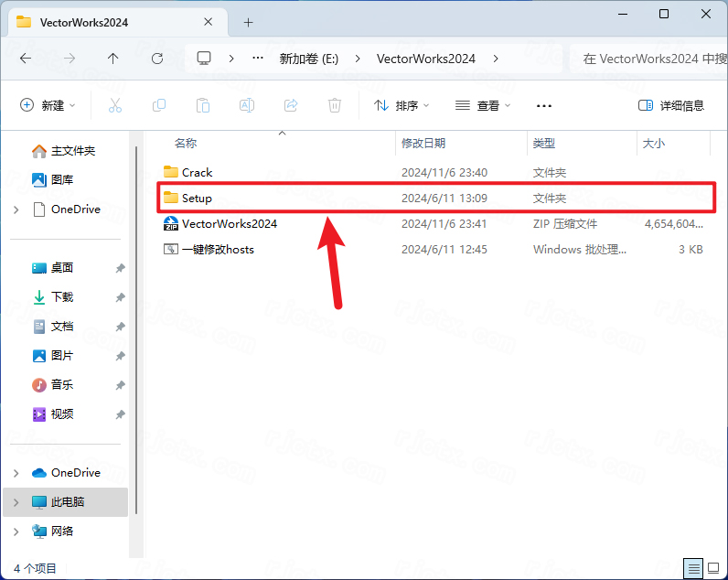
Task: Switch to details view icon in status bar
Action: coord(693,568)
